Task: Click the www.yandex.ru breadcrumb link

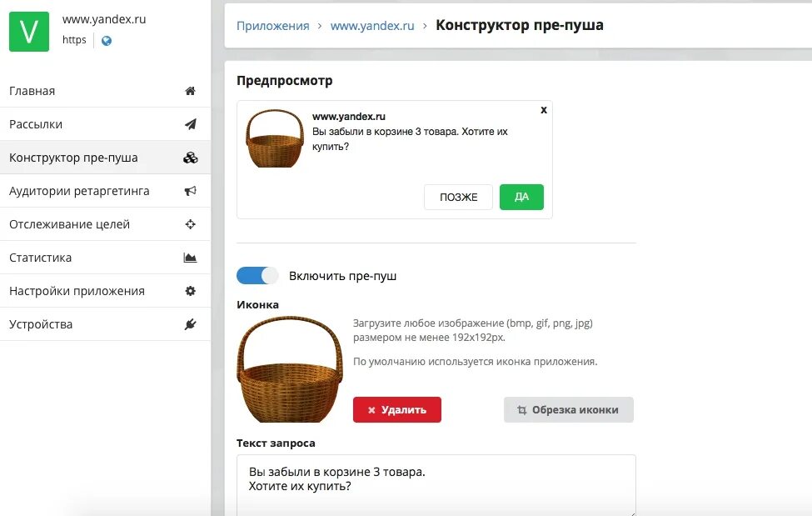Action: click(372, 26)
